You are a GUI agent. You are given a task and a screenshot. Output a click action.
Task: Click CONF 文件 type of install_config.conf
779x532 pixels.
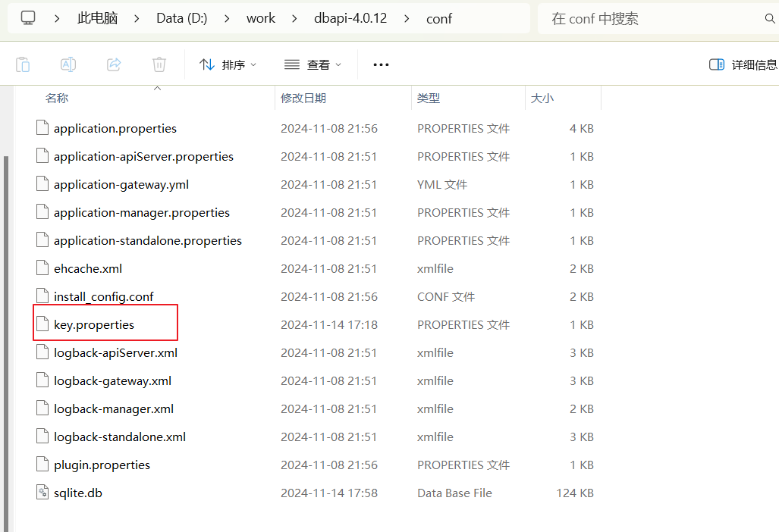(x=446, y=297)
